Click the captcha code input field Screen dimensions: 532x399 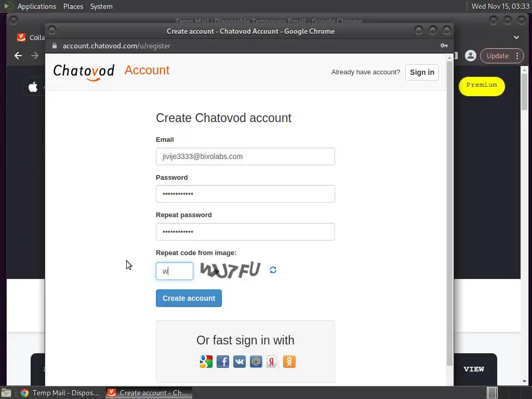[x=175, y=271]
